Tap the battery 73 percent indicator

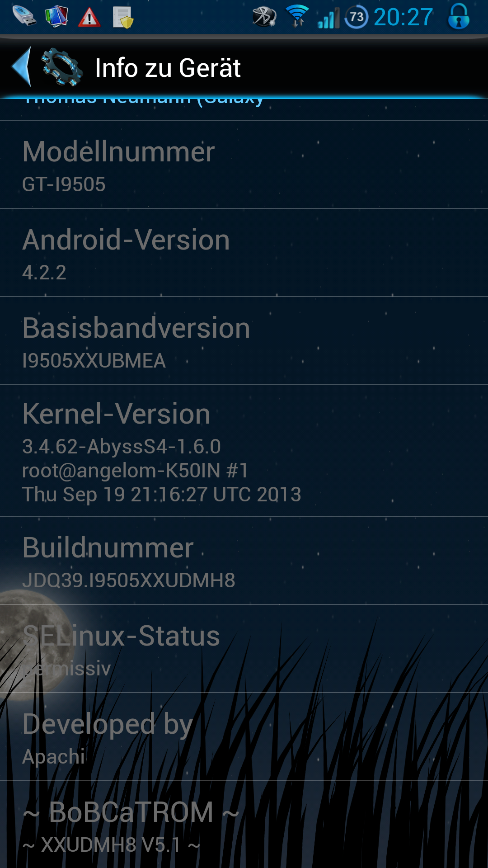point(357,17)
